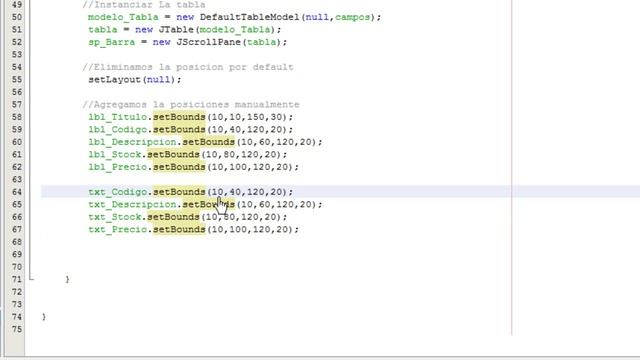Click txt_Precio on line 67

point(118,229)
